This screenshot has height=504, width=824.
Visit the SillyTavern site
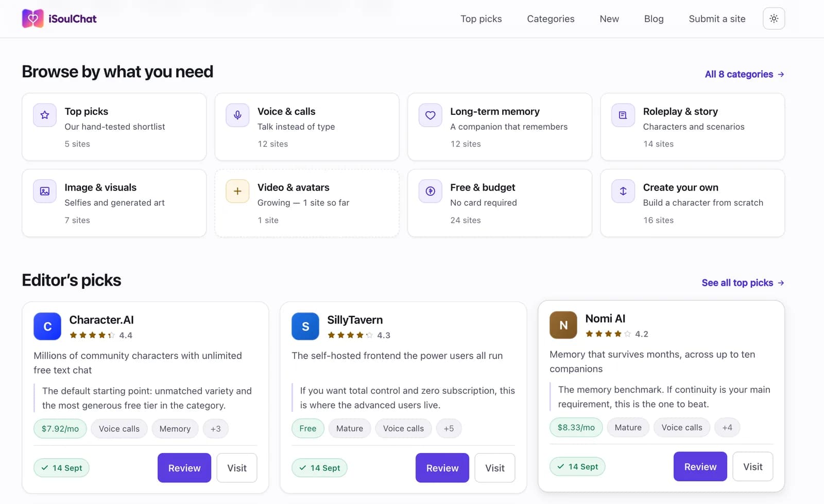495,468
